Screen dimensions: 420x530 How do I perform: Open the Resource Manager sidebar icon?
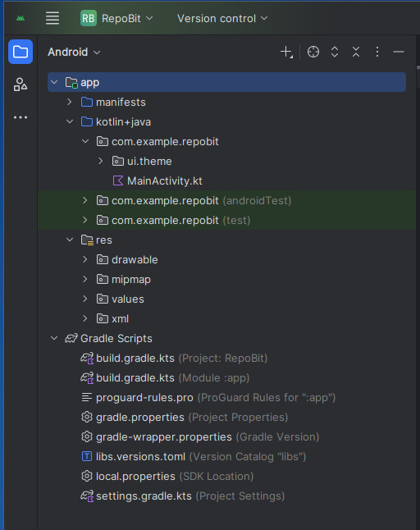point(21,85)
